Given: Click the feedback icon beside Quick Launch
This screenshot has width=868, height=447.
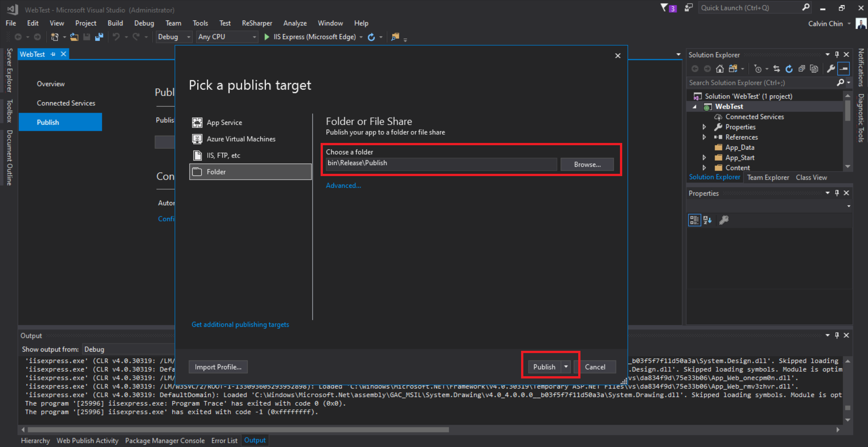Looking at the screenshot, I should coord(688,8).
